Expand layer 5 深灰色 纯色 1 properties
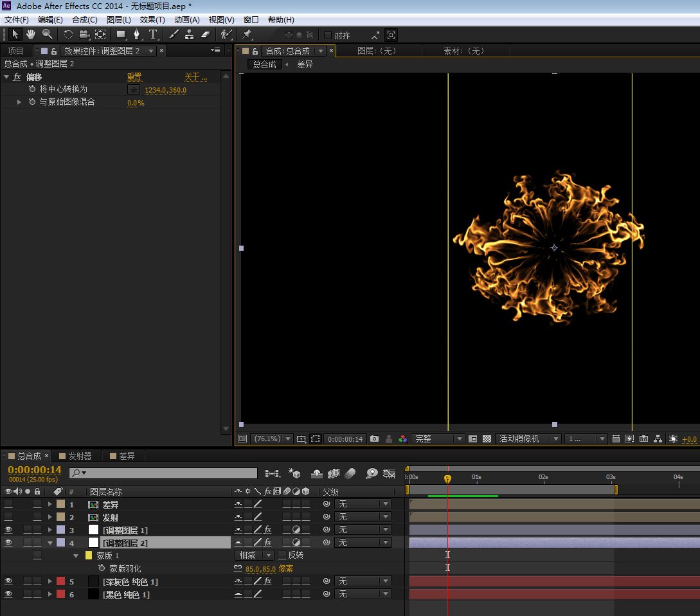This screenshot has height=616, width=700. click(50, 581)
